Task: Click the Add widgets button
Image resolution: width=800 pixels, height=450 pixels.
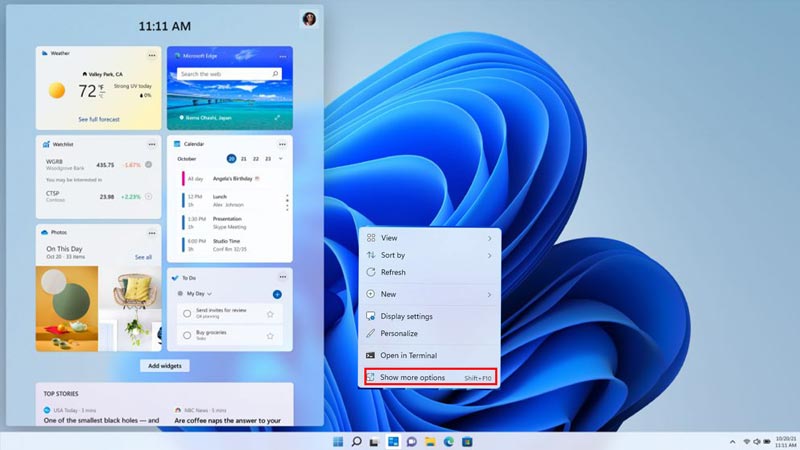Action: [x=165, y=366]
